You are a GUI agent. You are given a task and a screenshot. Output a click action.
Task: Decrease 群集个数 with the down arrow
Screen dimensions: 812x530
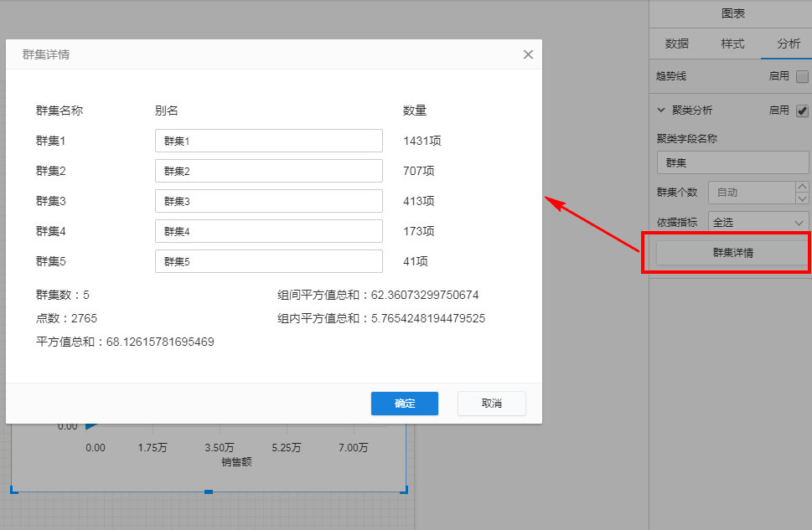[802, 198]
